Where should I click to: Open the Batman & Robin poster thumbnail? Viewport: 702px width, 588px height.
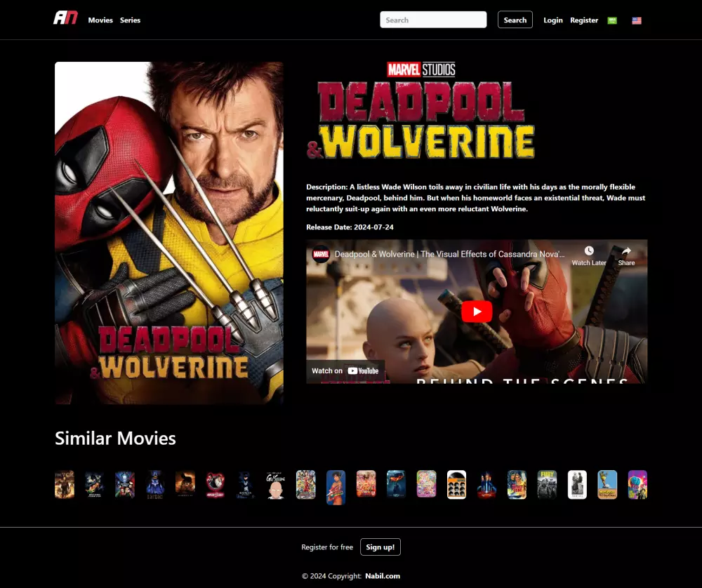coord(124,485)
